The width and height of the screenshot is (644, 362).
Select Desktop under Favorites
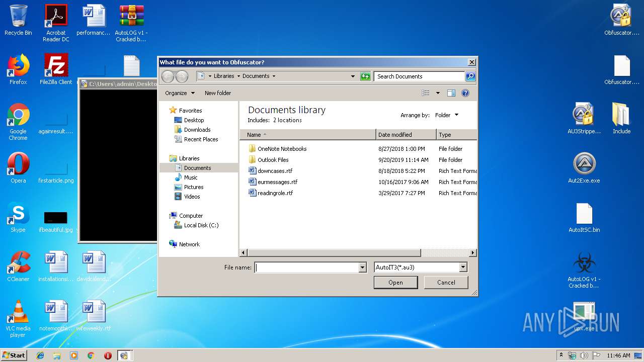(x=194, y=120)
